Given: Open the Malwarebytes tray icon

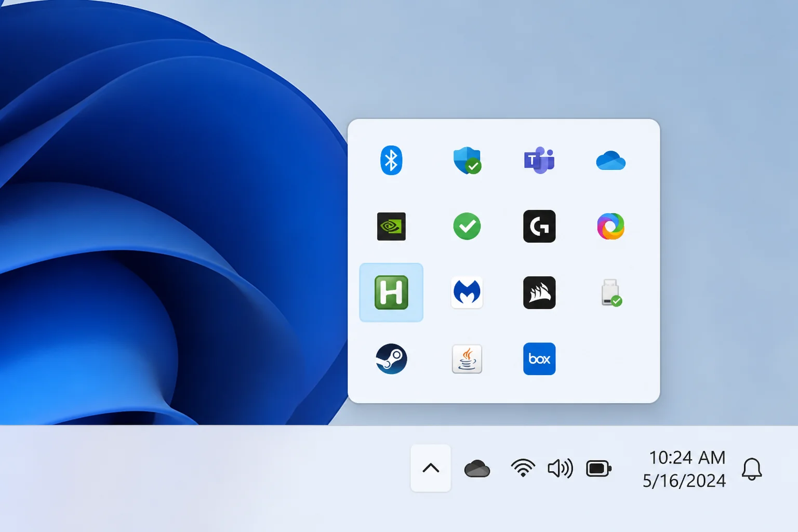Looking at the screenshot, I should [467, 292].
